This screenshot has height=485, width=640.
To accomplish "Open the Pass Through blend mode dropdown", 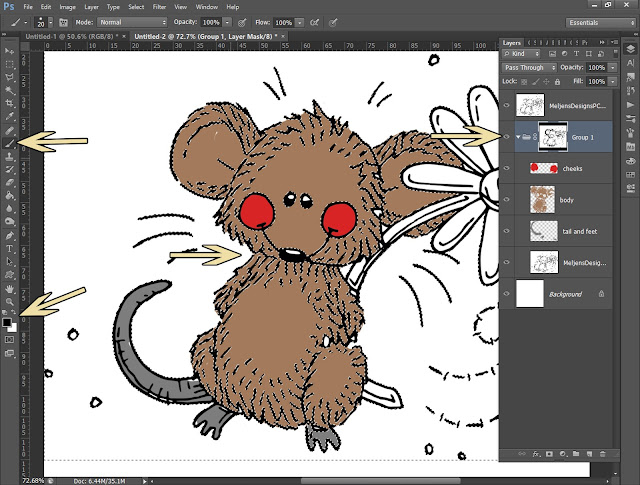I will click(530, 68).
